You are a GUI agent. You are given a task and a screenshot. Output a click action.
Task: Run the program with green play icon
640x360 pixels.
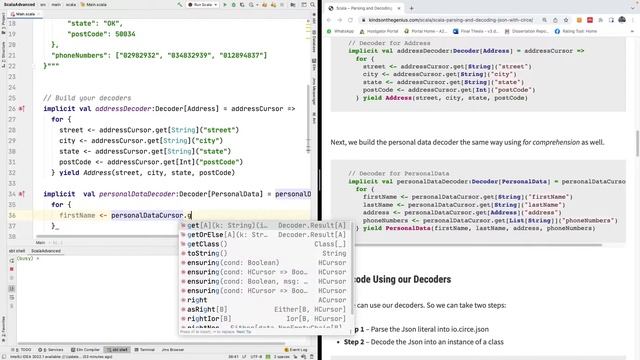click(225, 4)
